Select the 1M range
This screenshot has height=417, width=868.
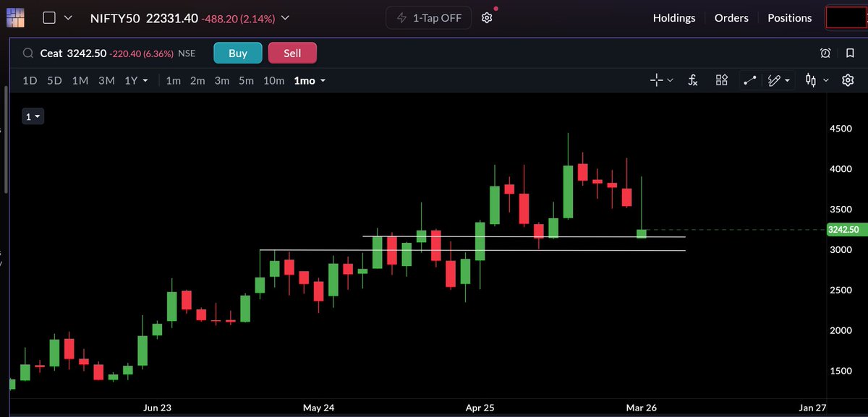80,80
